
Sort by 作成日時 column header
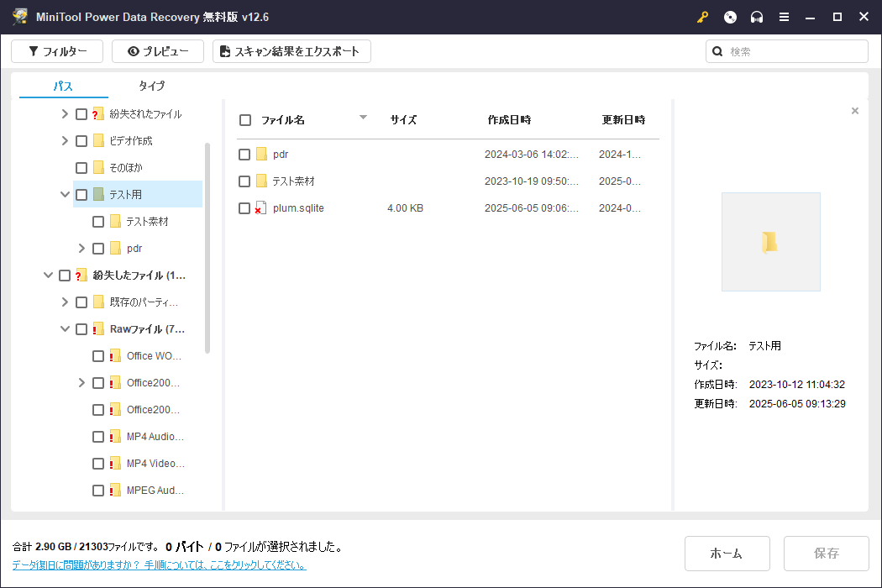coord(509,120)
